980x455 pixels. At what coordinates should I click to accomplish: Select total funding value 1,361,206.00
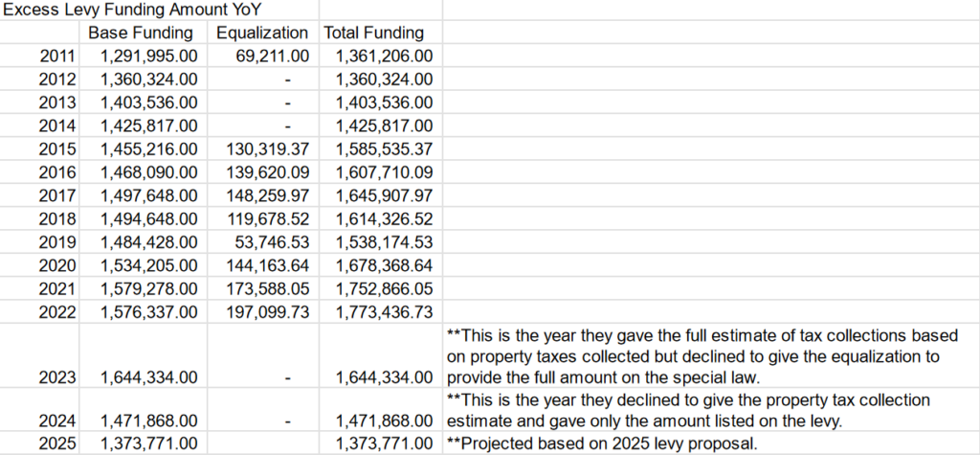[x=385, y=57]
